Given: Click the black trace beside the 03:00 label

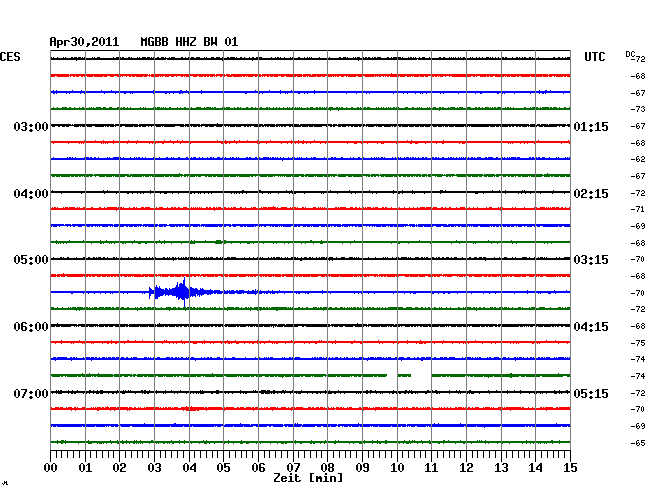Looking at the screenshot, I should (310, 126).
